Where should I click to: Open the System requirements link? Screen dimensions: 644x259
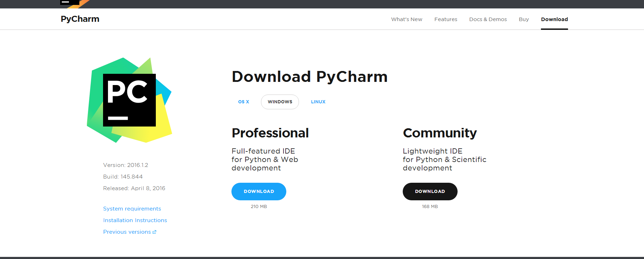point(132,209)
